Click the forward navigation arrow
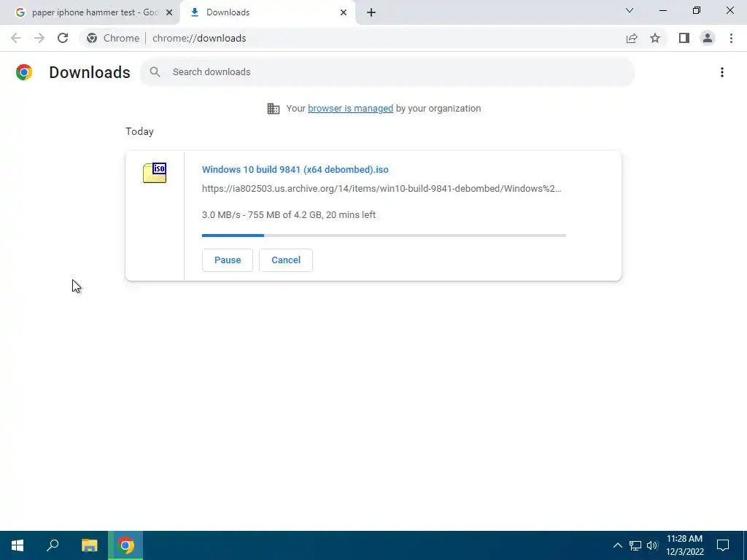Viewport: 747px width, 560px height. coord(39,38)
